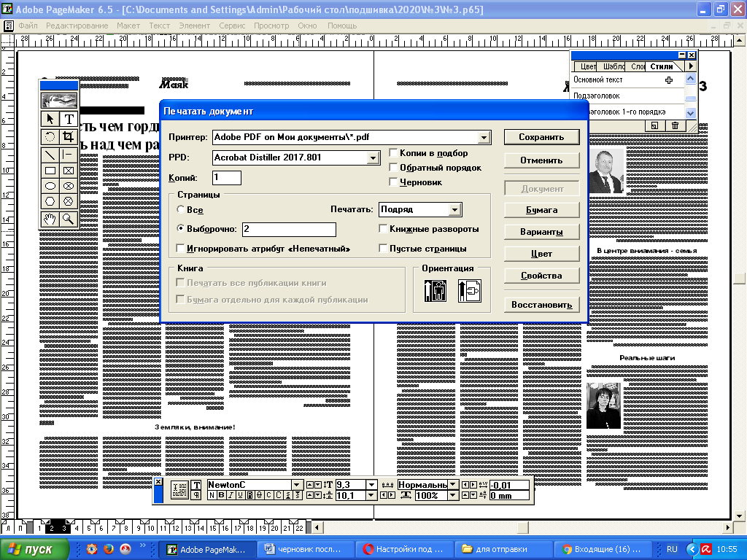747x560 pixels.
Task: Open the Сервис menu
Action: click(x=232, y=26)
